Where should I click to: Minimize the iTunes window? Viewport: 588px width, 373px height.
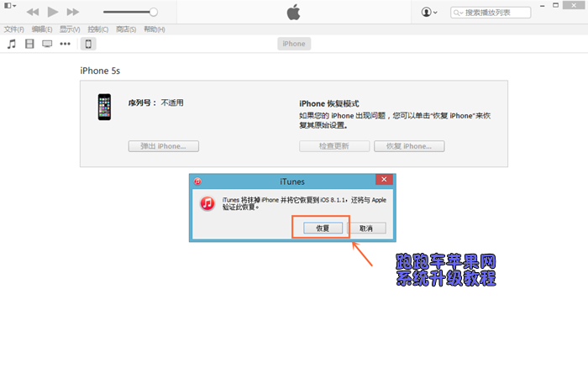point(543,6)
